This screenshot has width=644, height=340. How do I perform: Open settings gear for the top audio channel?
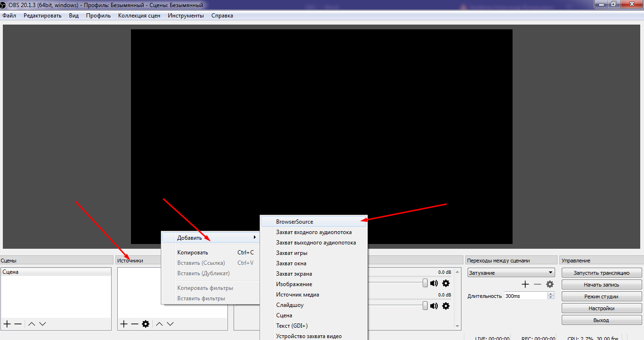445,283
